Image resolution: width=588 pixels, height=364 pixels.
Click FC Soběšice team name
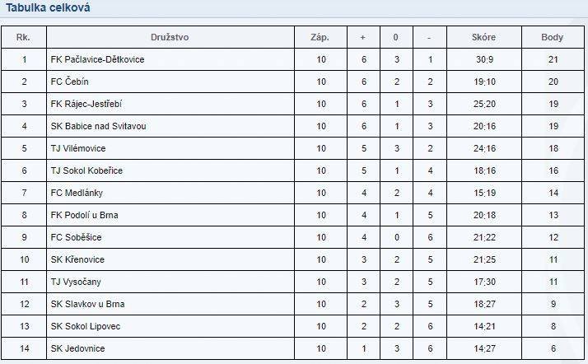(x=76, y=237)
